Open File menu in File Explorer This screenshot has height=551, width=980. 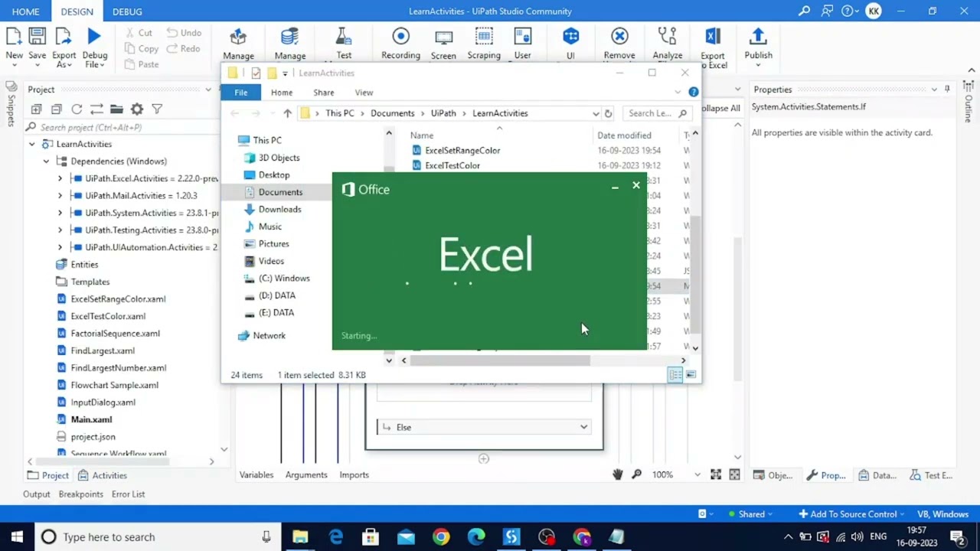point(240,92)
